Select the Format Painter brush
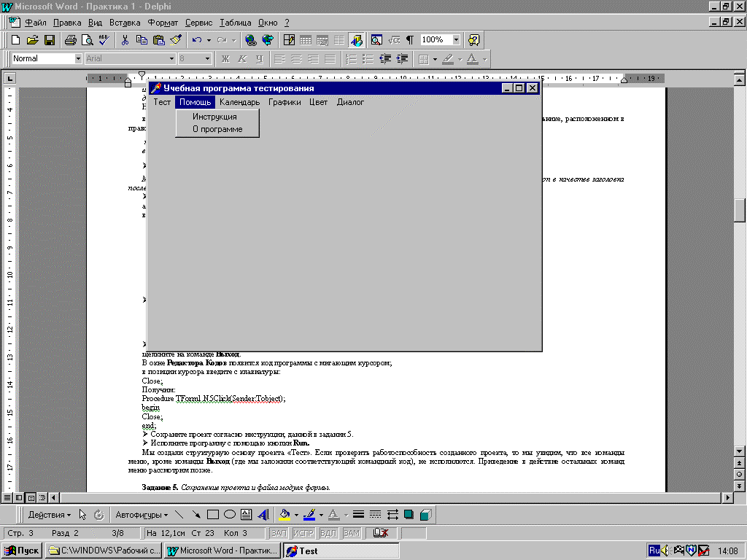This screenshot has height=560, width=747. pyautogui.click(x=176, y=40)
